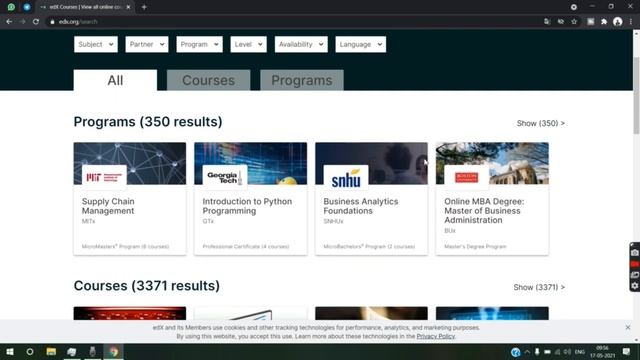Click Show (350) programs link
640x360 pixels.
541,123
